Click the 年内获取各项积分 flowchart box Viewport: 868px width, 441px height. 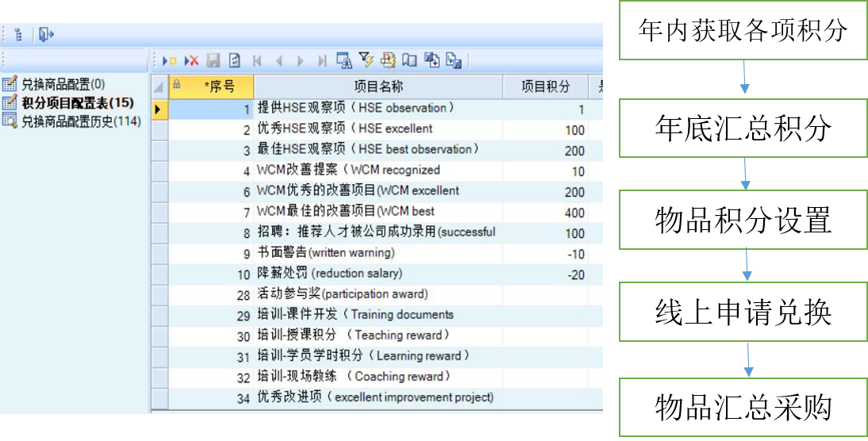[743, 31]
